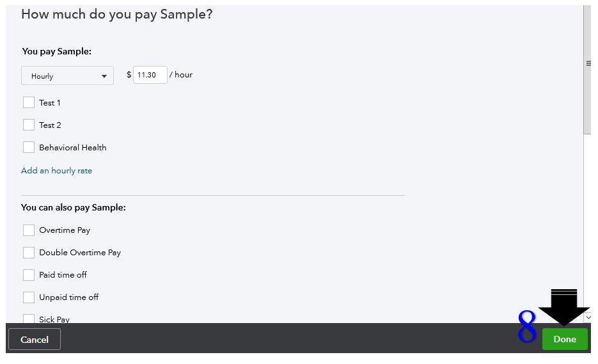Open the Hourly pay type dropdown
598x364 pixels.
tap(67, 75)
